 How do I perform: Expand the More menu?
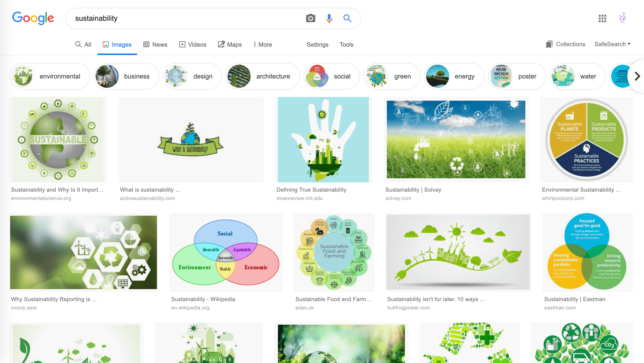click(x=262, y=45)
